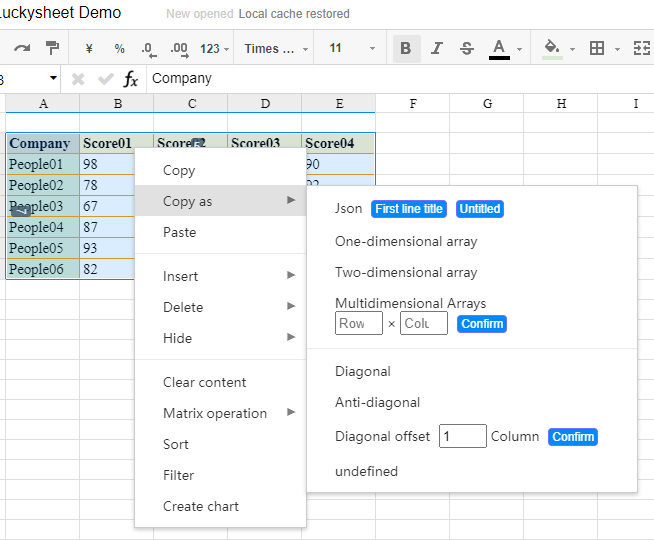654x540 pixels.
Task: Expand the Hide submenu
Action: coord(220,338)
